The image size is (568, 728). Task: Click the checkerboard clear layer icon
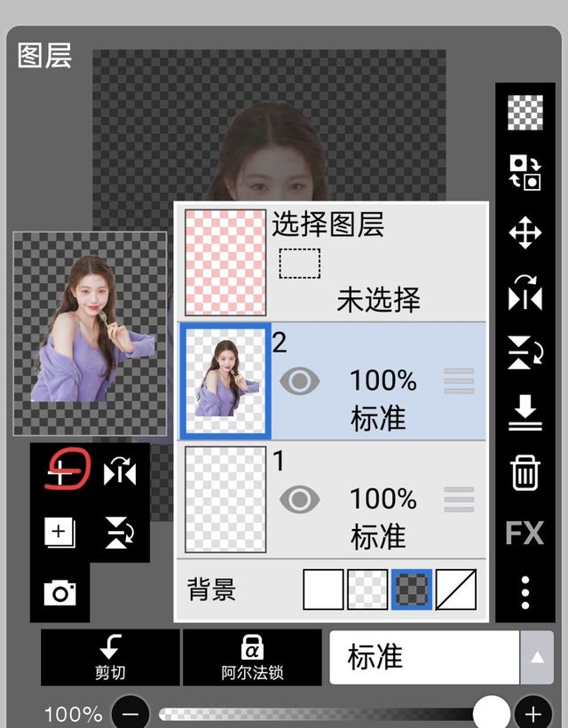click(525, 113)
